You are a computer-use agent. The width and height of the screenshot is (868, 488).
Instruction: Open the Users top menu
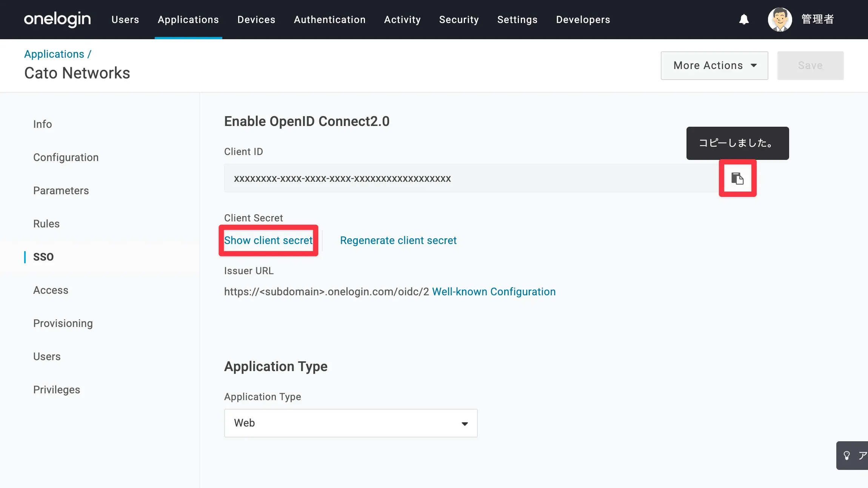(125, 20)
